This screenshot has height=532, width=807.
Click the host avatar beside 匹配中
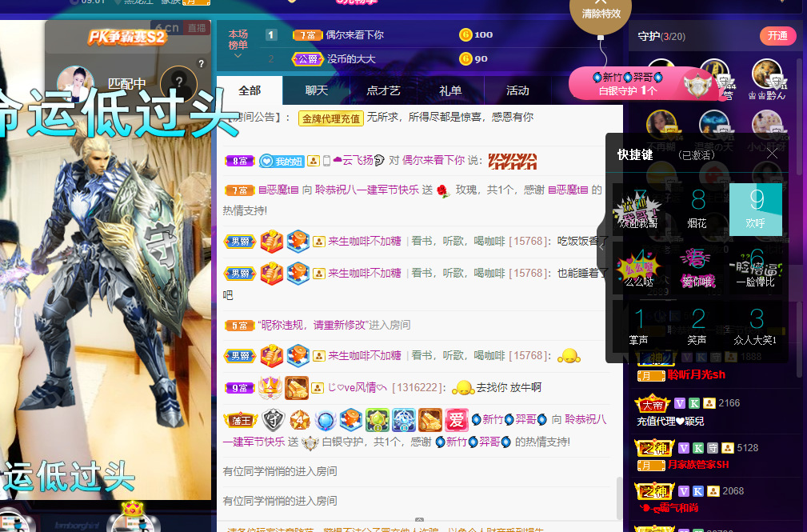pos(75,82)
